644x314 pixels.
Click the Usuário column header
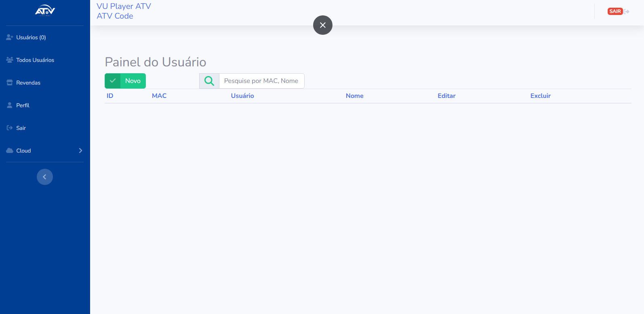point(242,96)
